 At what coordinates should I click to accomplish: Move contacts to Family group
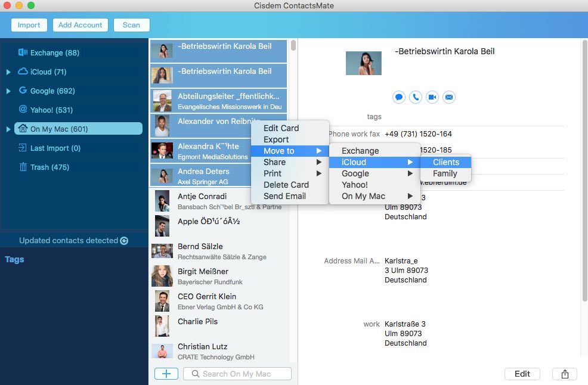click(x=445, y=173)
